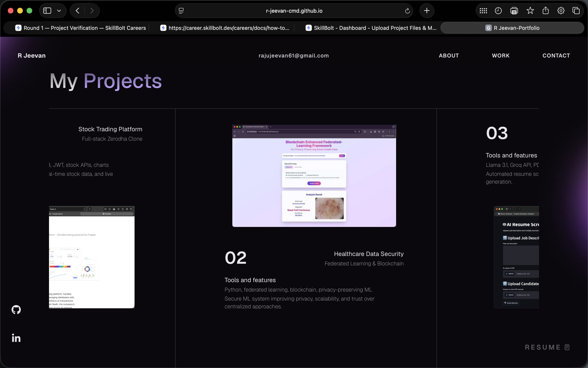Viewport: 588px width, 368px height.
Task: Close the browser window with the red button
Action: tap(10, 11)
